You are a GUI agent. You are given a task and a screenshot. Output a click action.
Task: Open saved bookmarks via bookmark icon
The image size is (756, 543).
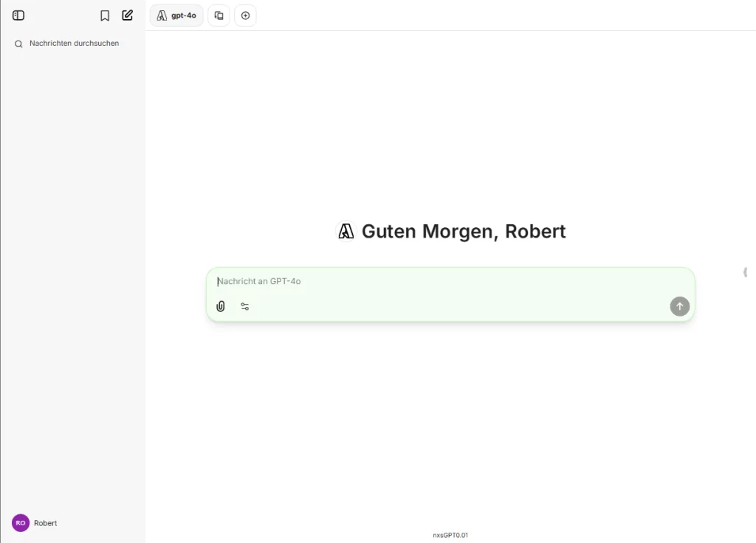point(105,15)
